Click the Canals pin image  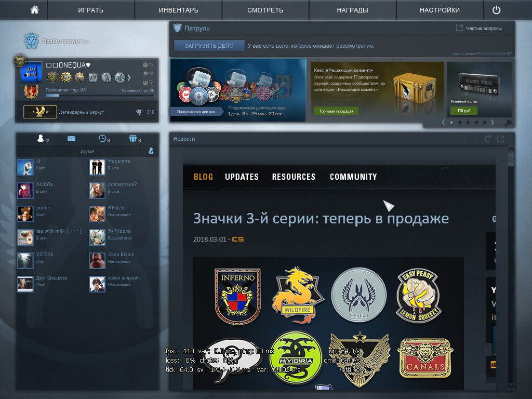pos(425,358)
